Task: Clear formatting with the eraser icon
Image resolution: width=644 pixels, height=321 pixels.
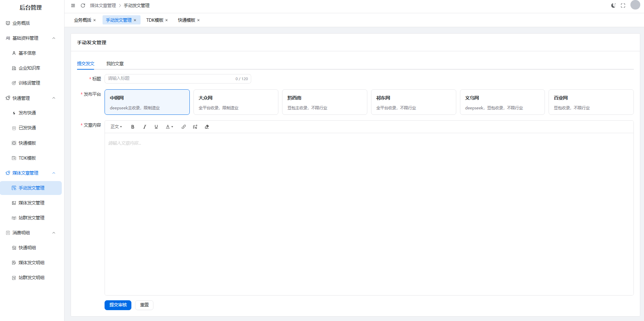Action: (x=207, y=127)
